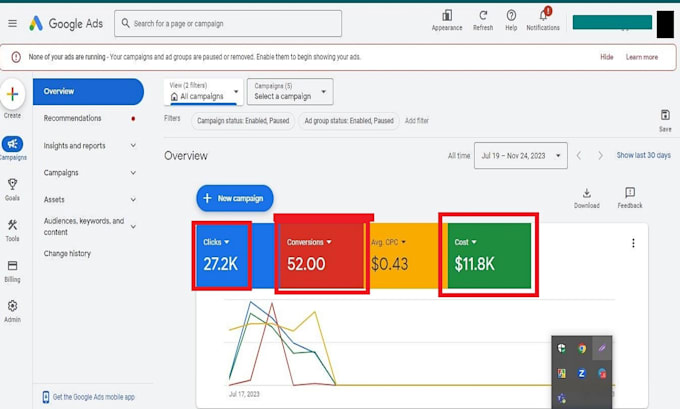Click the 27.2K clicks value
The height and width of the screenshot is (409, 680).
pos(220,264)
